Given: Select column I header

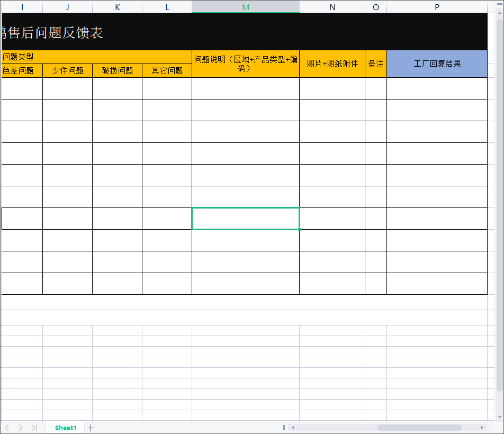Looking at the screenshot, I should click(22, 7).
